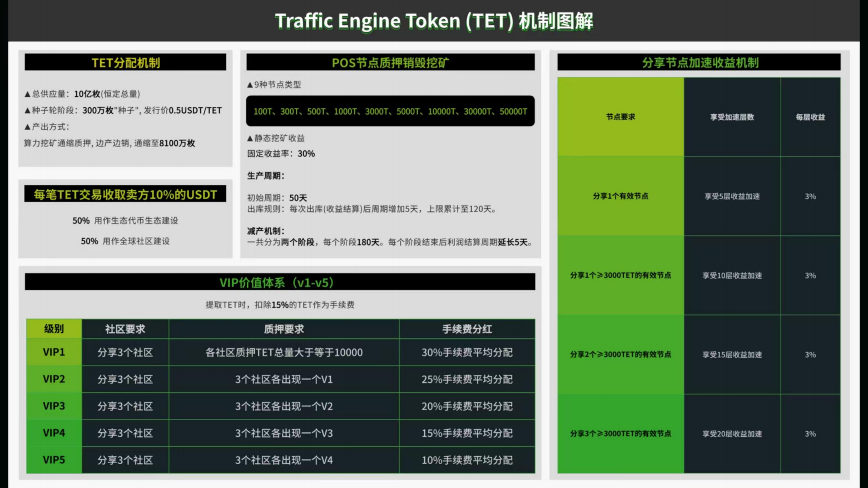
Task: Click the '3个社区各出现一个V1' cell
Action: tap(284, 379)
